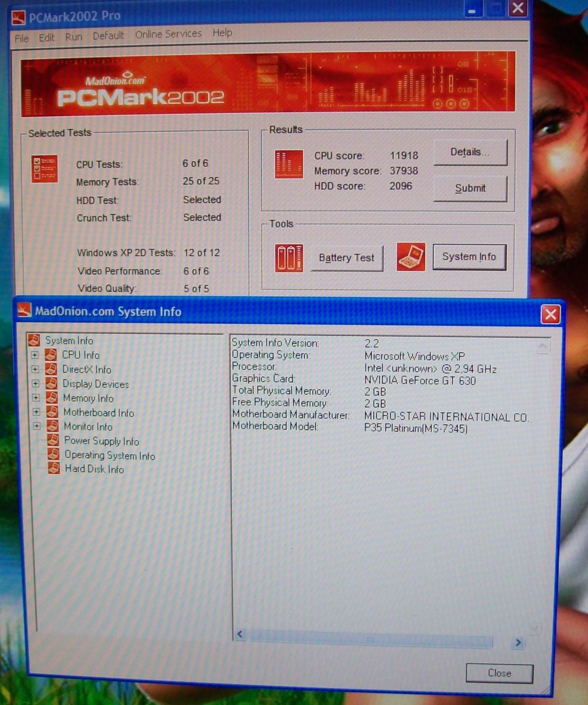Click the Intel <unknown> @ 2.94 GHz value

tap(431, 369)
